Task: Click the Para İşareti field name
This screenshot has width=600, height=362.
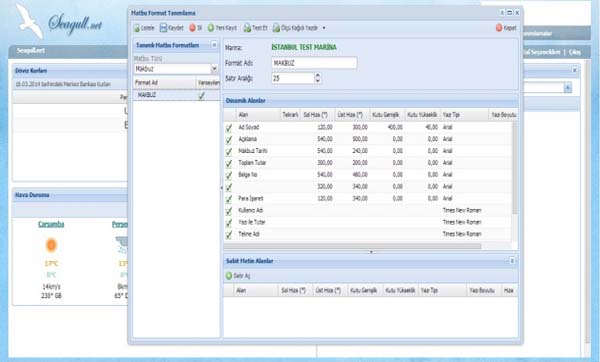Action: click(x=251, y=199)
